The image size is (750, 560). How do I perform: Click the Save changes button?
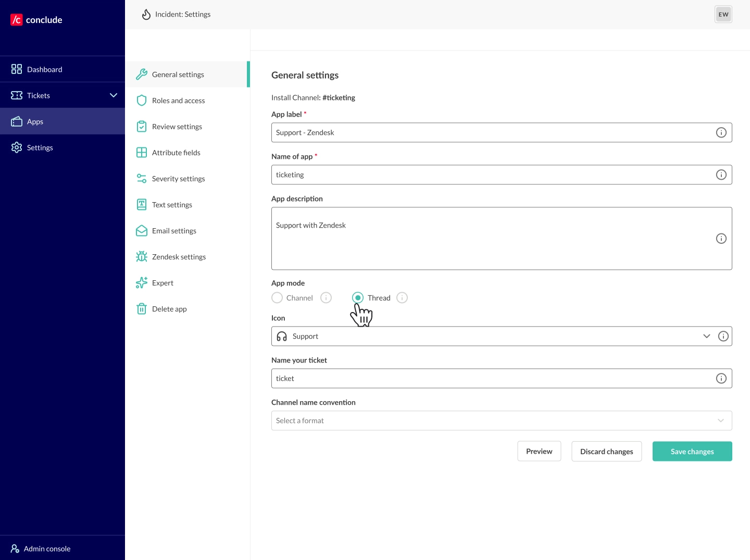(x=692, y=451)
